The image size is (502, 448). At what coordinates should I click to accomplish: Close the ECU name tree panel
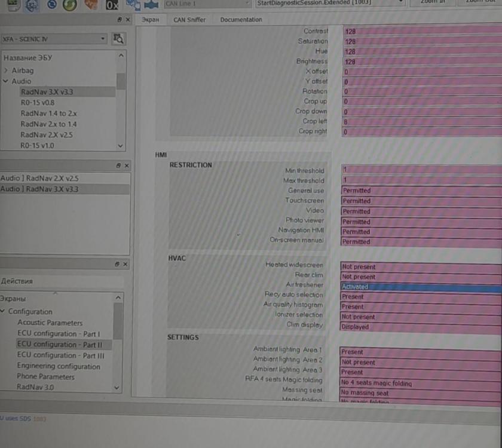(x=128, y=20)
